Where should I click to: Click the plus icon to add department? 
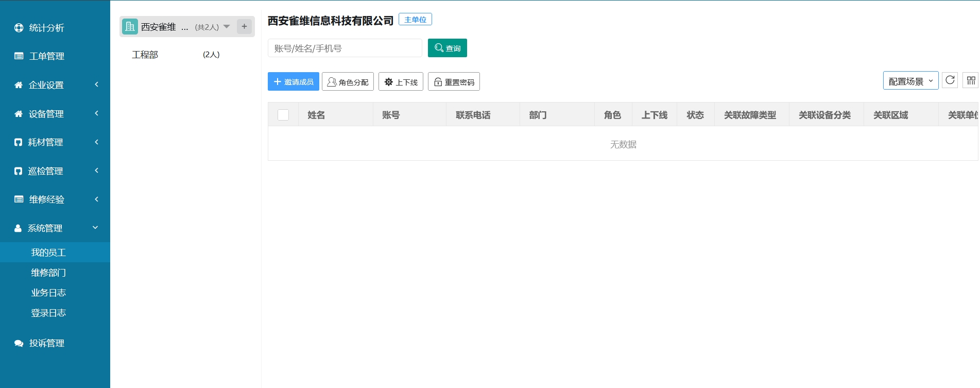coord(244,26)
